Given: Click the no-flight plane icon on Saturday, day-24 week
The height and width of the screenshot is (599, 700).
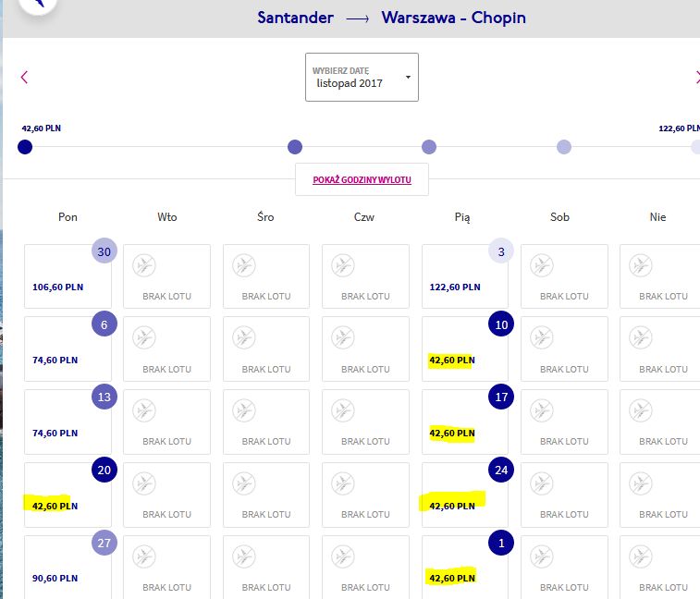Looking at the screenshot, I should (x=542, y=483).
